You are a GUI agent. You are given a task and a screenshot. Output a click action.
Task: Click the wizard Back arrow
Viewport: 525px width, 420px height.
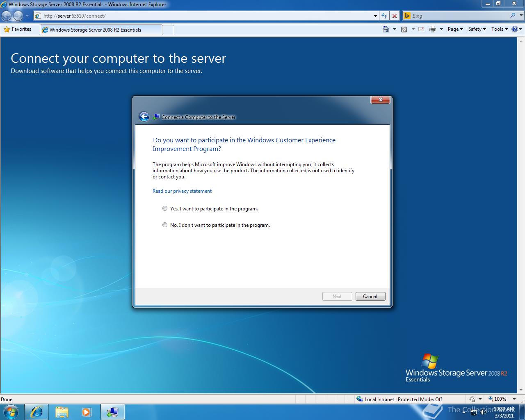pos(144,117)
